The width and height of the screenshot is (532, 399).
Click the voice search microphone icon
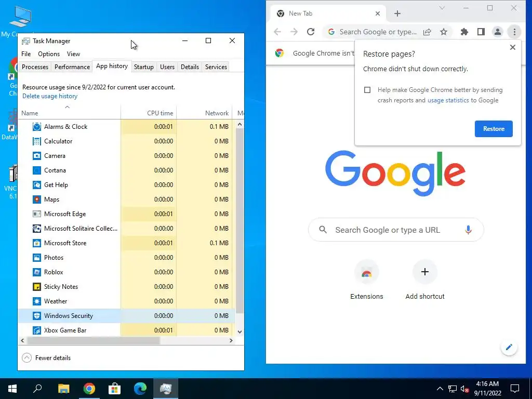pos(468,230)
